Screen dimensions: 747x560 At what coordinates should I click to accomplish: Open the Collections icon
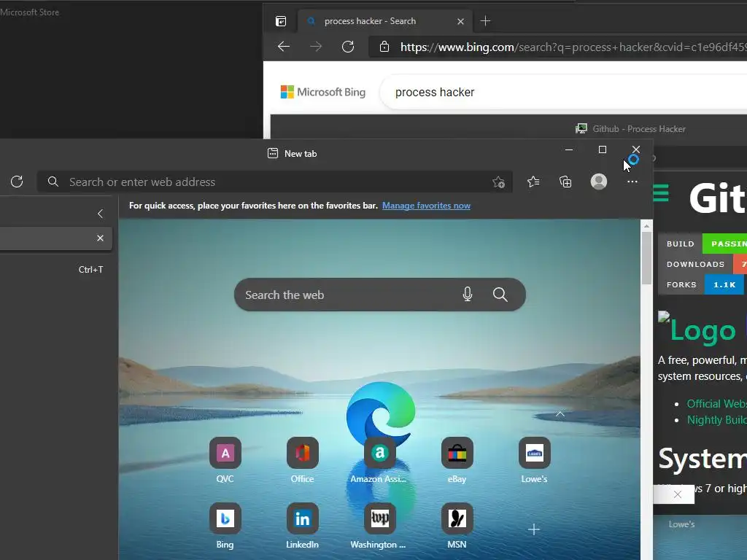tap(565, 182)
